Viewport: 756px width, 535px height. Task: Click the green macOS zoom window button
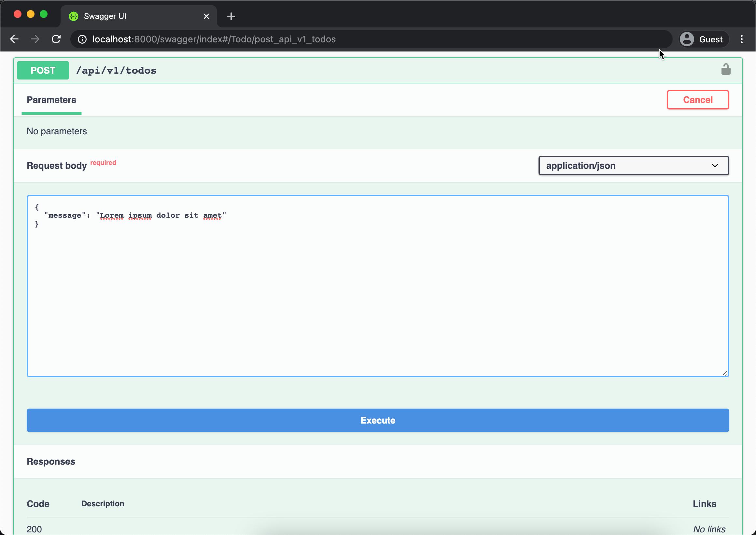click(x=43, y=14)
